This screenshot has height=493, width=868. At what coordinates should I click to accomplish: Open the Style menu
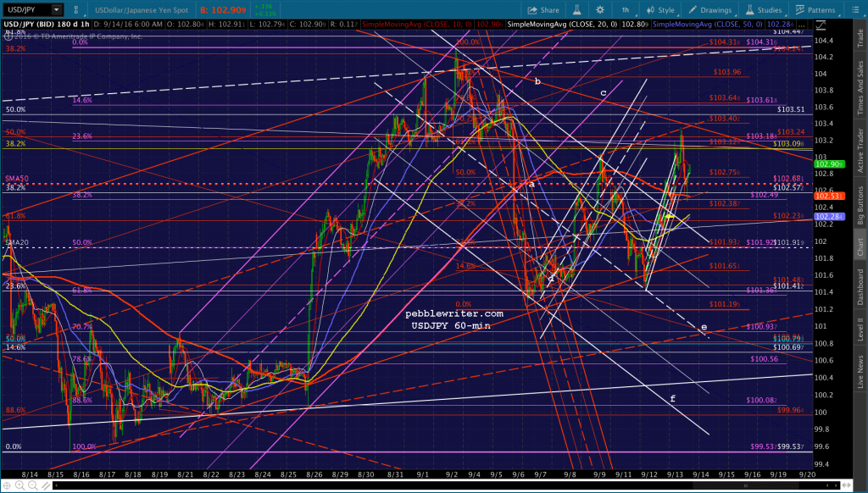(x=660, y=10)
